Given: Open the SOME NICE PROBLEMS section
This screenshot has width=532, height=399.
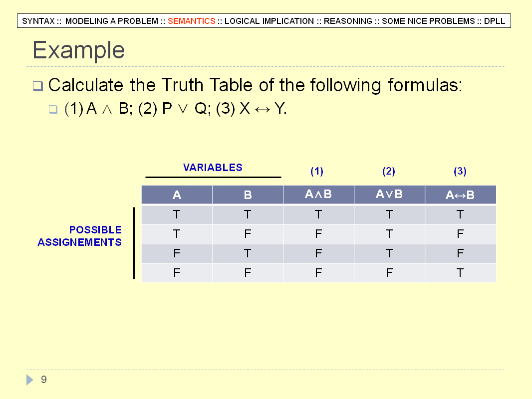Looking at the screenshot, I should (x=428, y=21).
